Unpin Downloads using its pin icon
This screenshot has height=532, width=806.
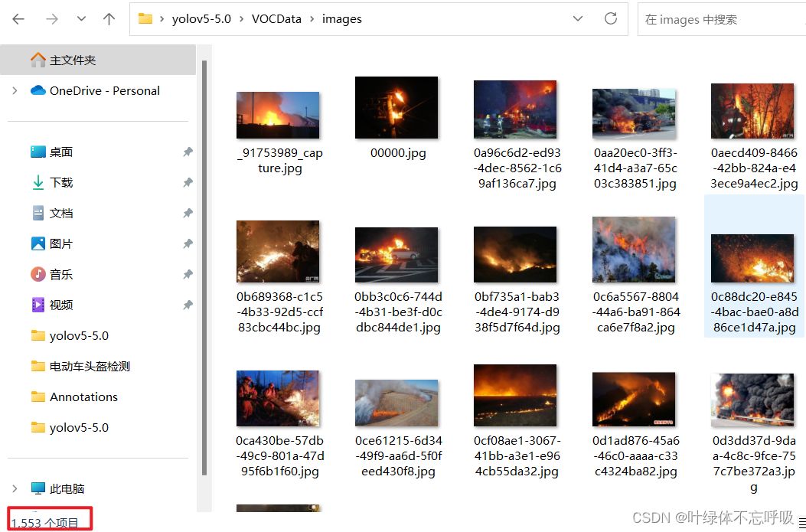[188, 182]
